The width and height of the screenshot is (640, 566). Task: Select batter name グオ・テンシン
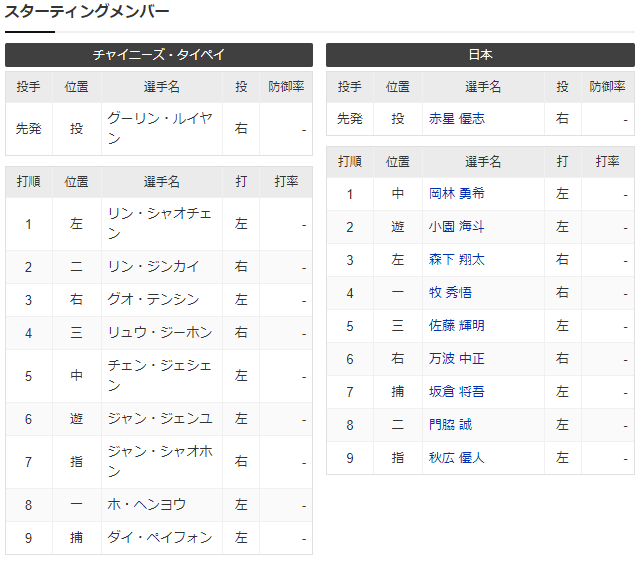(153, 300)
